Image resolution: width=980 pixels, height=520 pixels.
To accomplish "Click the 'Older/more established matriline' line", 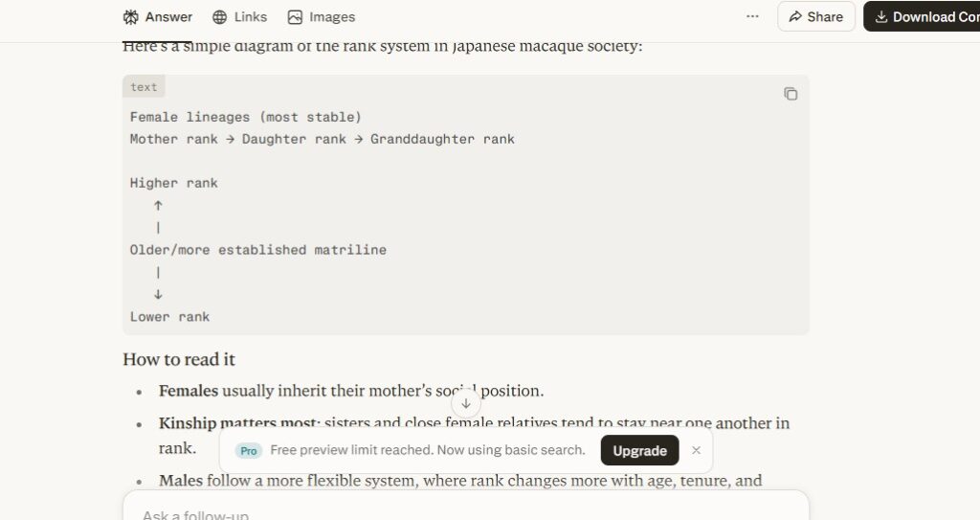I will coord(258,250).
